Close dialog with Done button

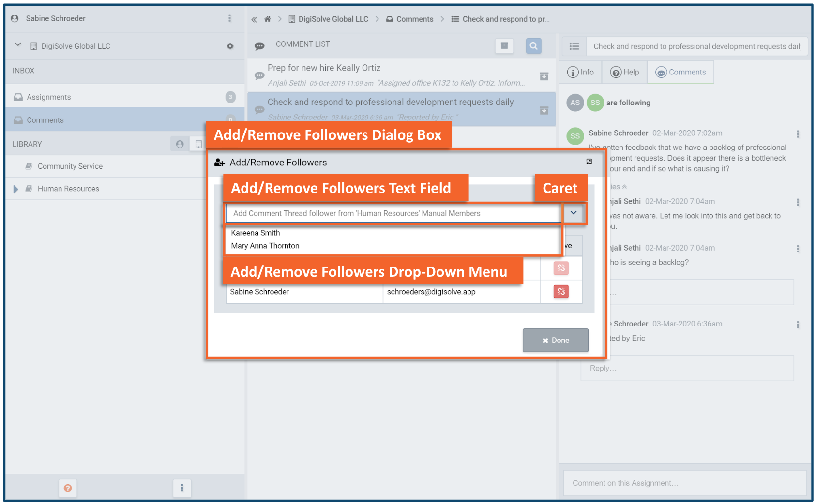coord(556,340)
